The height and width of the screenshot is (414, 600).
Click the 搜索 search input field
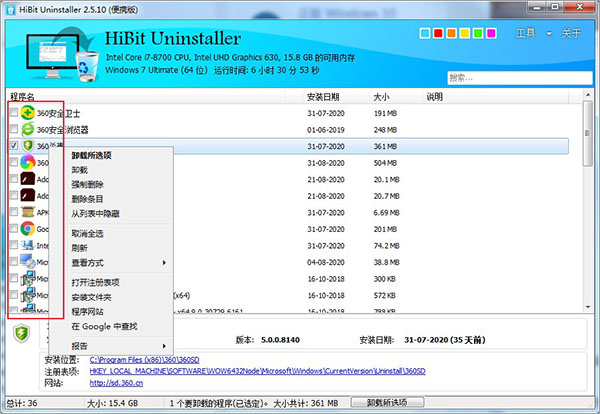point(520,78)
